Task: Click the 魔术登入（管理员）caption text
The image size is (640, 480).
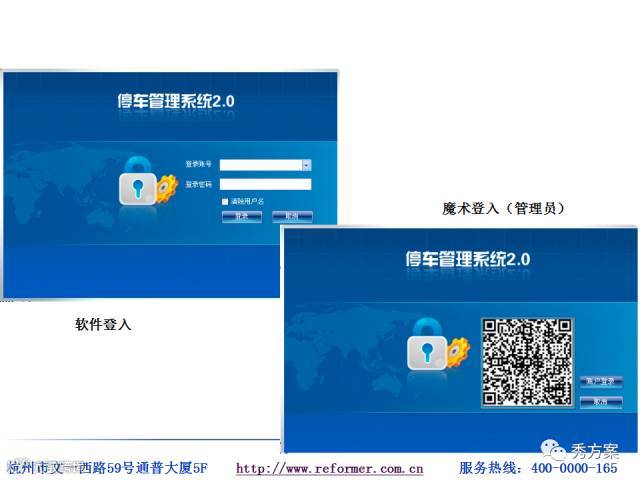Action: [504, 209]
